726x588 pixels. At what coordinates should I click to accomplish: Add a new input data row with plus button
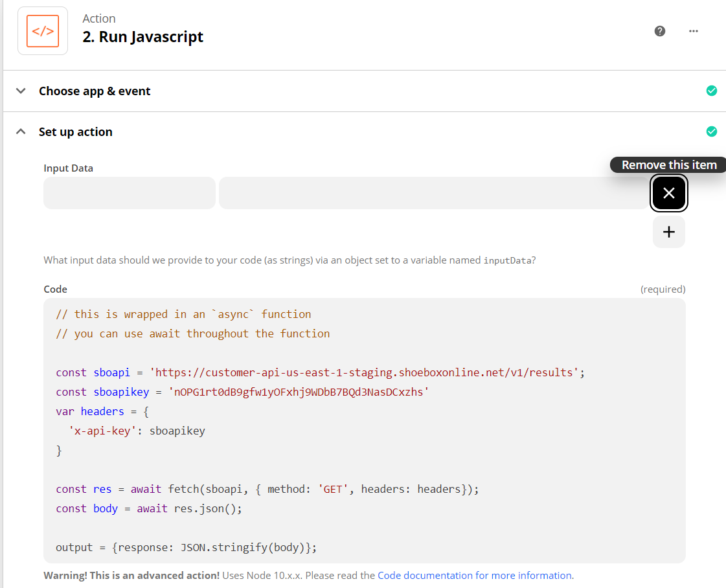pos(668,232)
